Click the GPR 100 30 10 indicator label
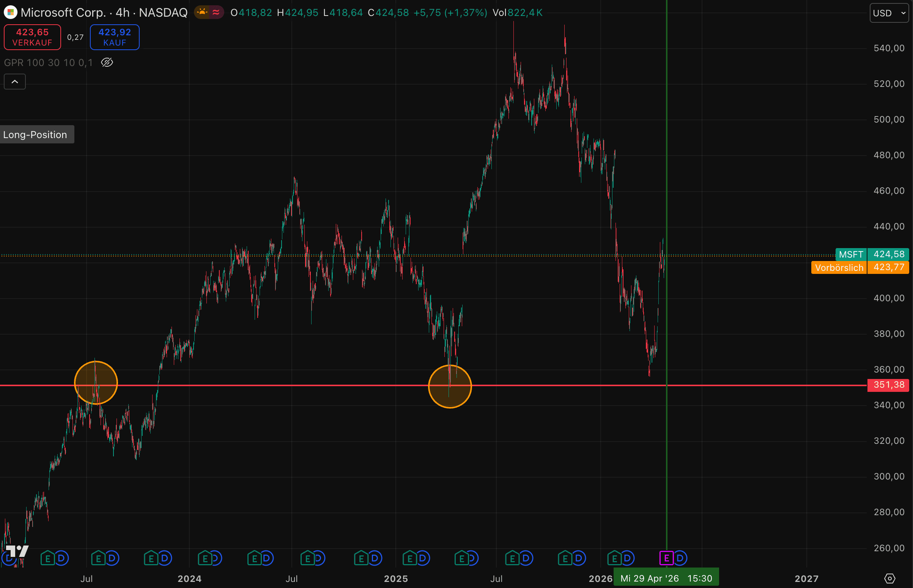 (x=48, y=63)
